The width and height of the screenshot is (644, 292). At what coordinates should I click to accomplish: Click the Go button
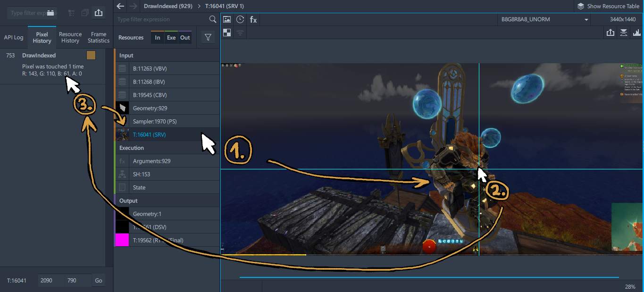pyautogui.click(x=98, y=280)
